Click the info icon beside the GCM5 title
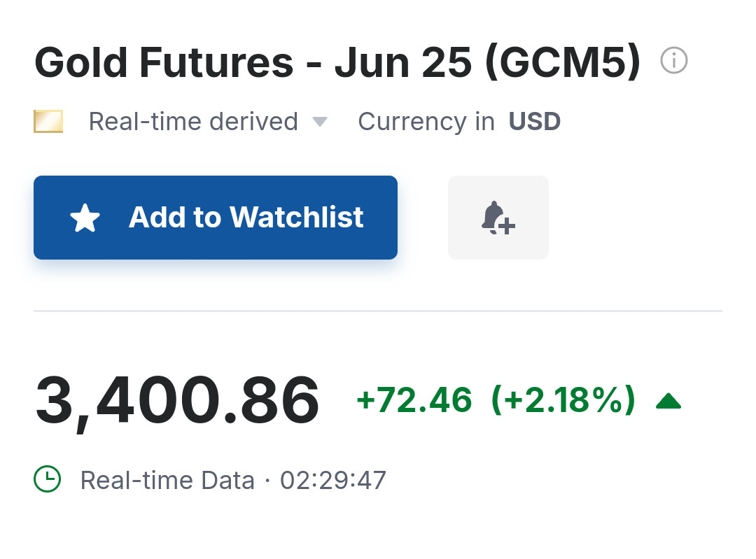 [x=674, y=61]
